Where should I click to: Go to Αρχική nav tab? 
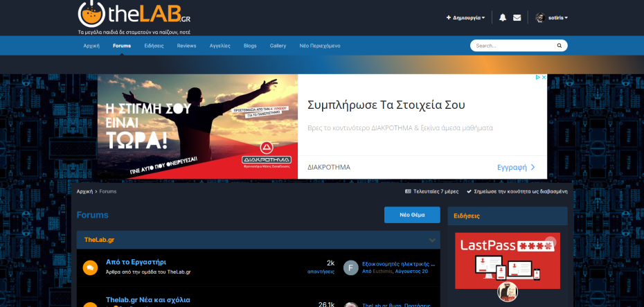91,46
